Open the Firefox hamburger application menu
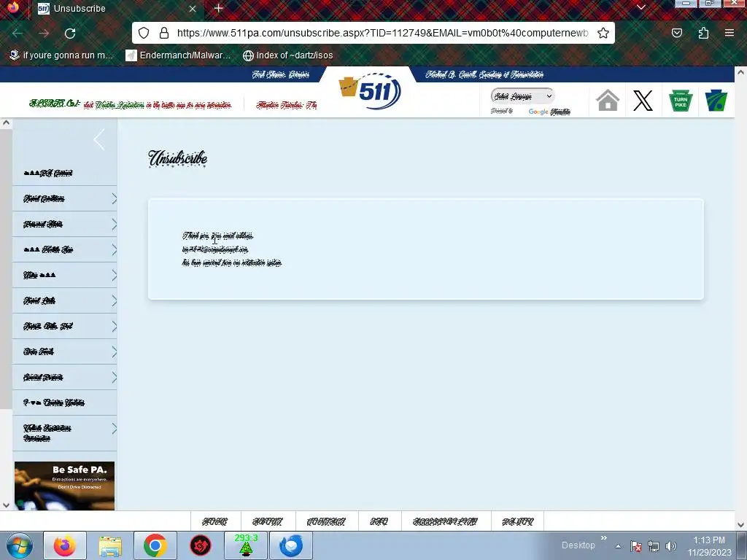The image size is (747, 560). coord(729,33)
